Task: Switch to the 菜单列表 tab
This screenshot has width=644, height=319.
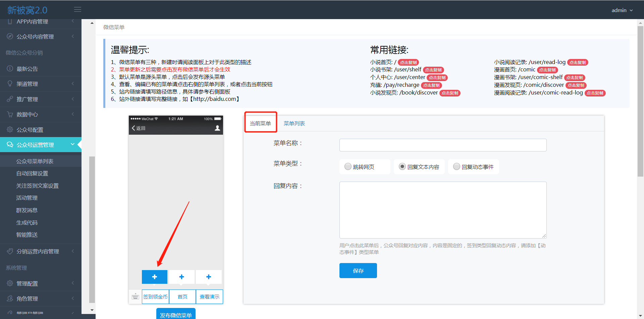Action: tap(294, 123)
